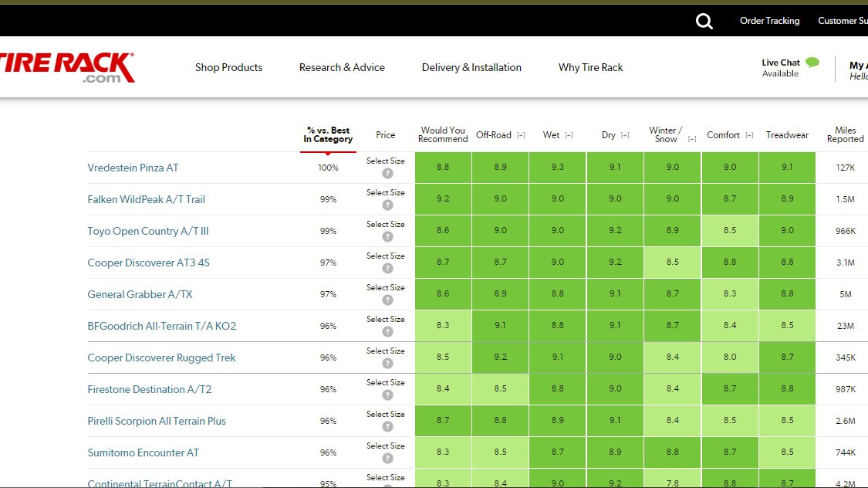Image resolution: width=868 pixels, height=488 pixels.
Task: Click Select Size for Cooper Discoverer Rugged Trek
Action: pyautogui.click(x=385, y=351)
